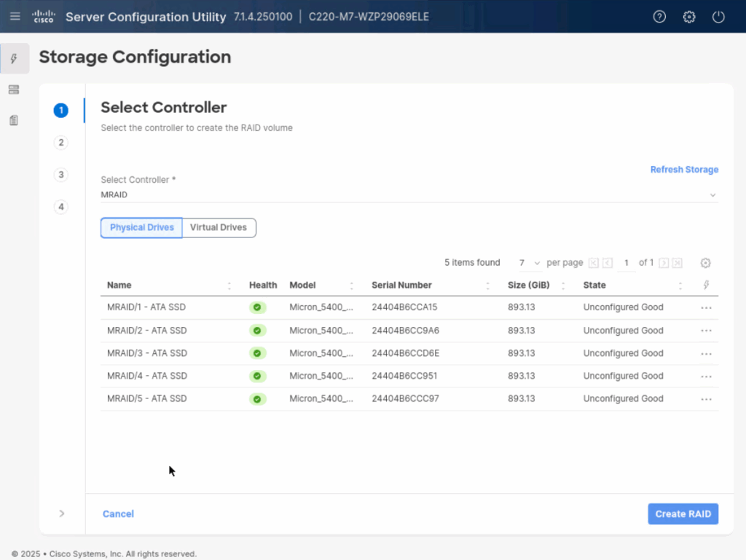Open State column options menu

680,285
